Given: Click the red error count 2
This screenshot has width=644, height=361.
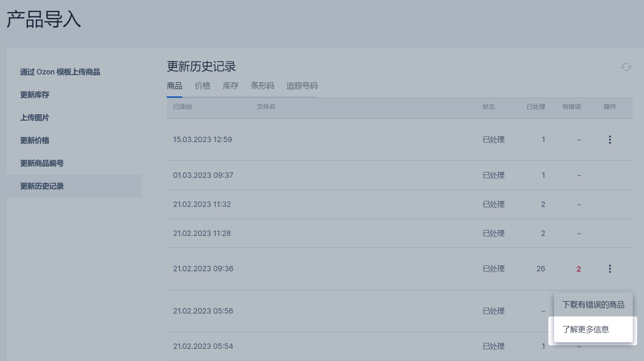Looking at the screenshot, I should pyautogui.click(x=579, y=269).
